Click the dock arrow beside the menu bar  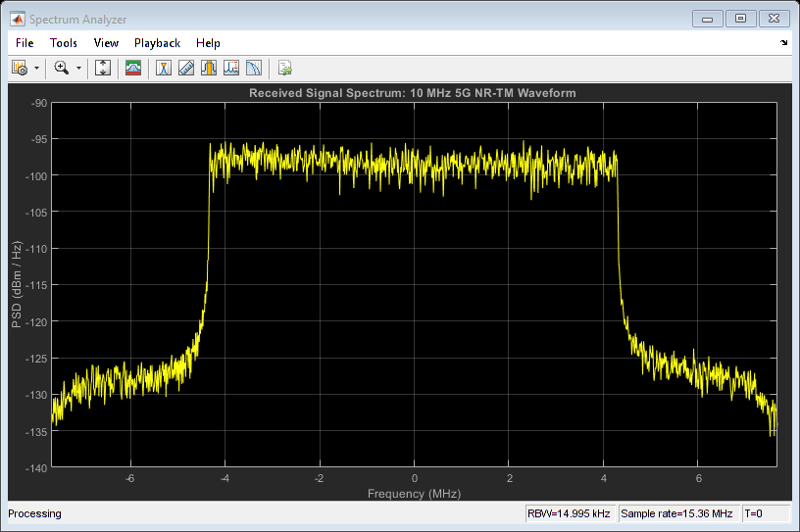point(783,43)
